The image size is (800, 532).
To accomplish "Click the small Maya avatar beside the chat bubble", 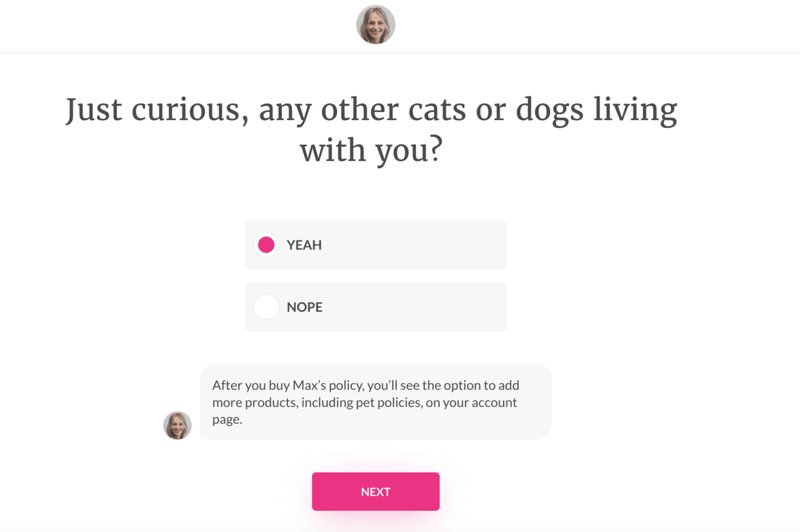I will pyautogui.click(x=177, y=425).
